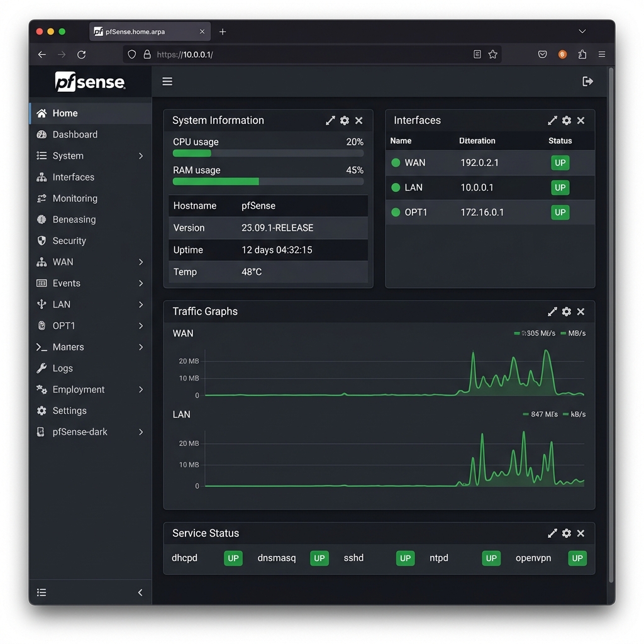Toggle the WAN interface status badge
Viewport: 644px width, 644px height.
pyautogui.click(x=559, y=162)
